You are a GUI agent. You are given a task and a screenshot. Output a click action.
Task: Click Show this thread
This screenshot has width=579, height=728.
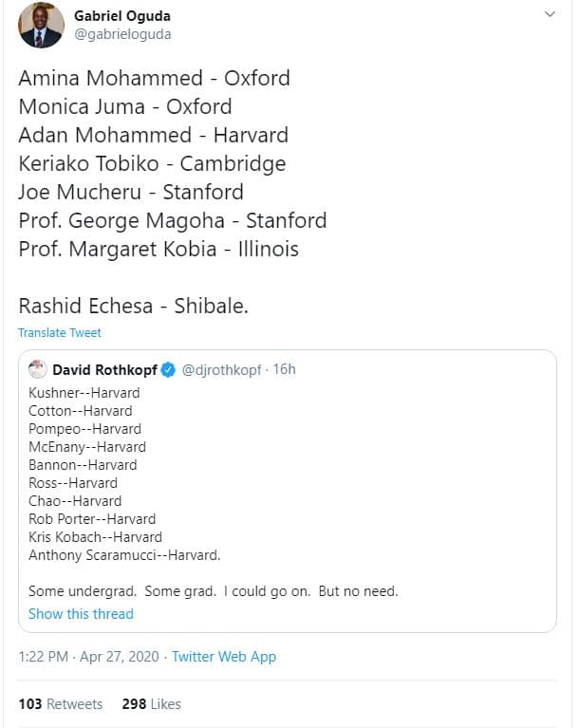(x=81, y=613)
